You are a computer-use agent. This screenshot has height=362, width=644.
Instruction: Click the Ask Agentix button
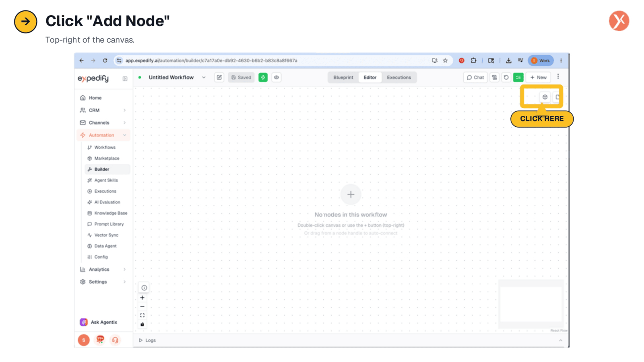(99, 322)
